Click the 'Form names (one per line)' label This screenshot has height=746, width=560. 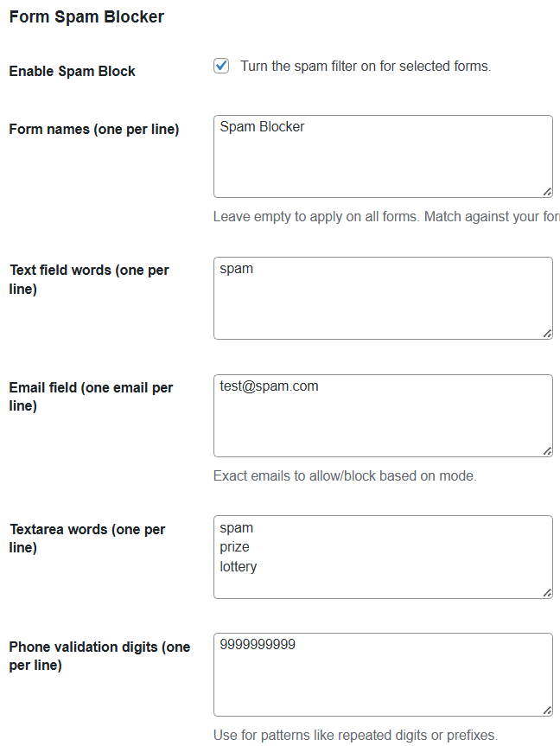point(94,130)
